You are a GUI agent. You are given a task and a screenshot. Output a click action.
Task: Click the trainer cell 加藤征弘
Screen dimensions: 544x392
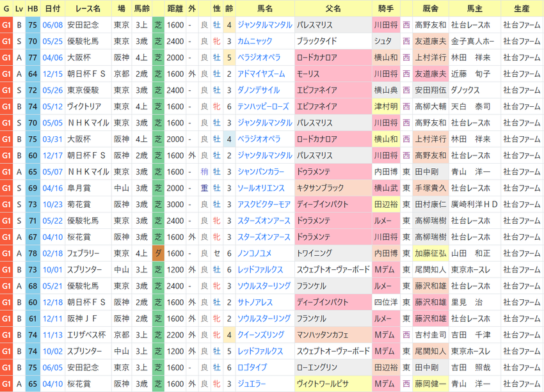pos(431,253)
